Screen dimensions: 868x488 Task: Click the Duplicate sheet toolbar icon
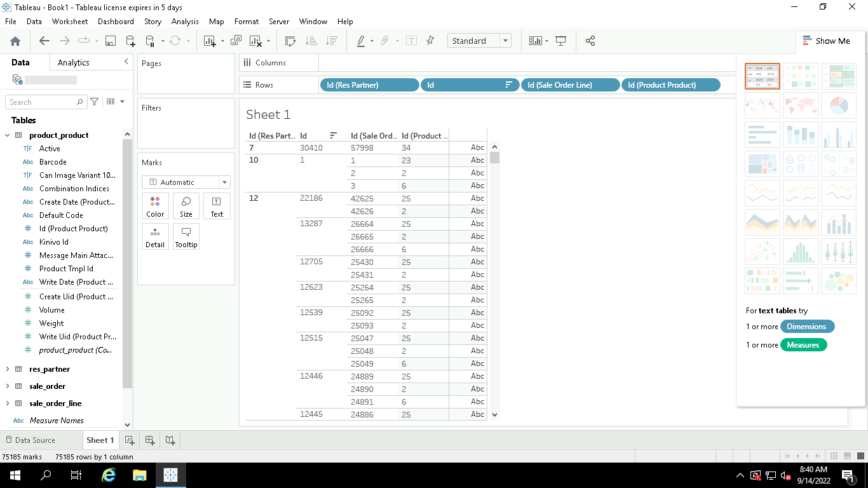pyautogui.click(x=236, y=41)
